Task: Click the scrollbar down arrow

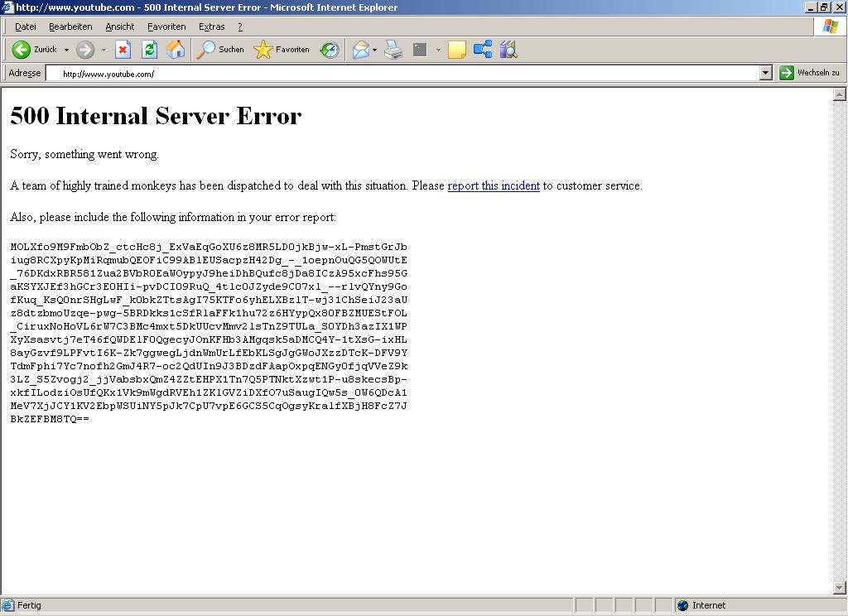Action: point(840,587)
